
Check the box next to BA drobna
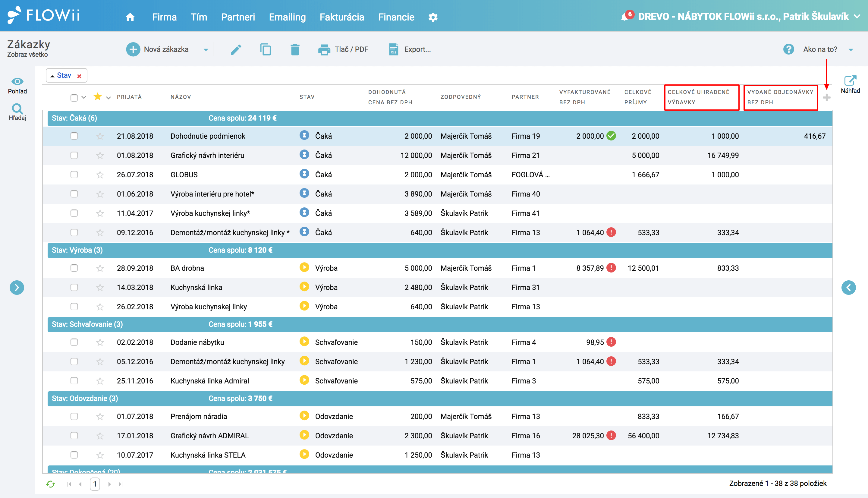(74, 268)
